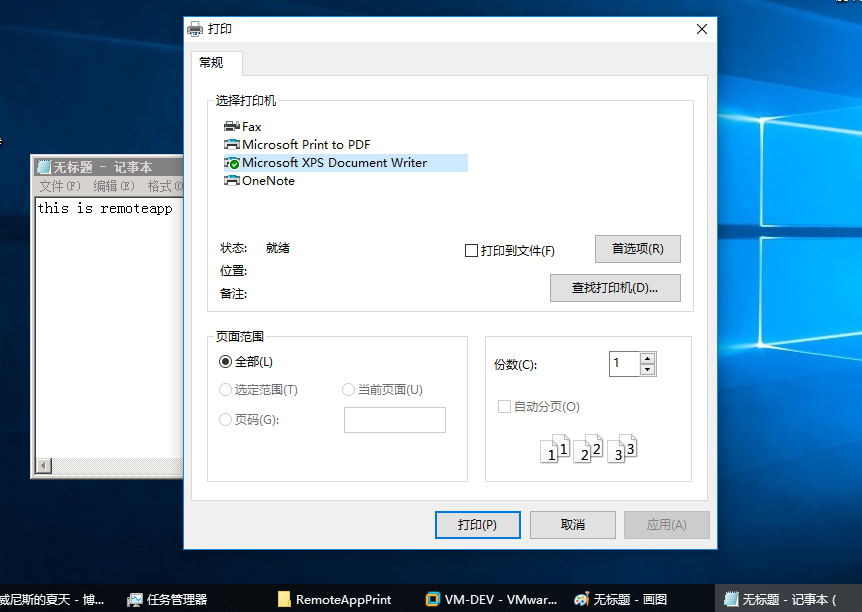Click the Print dialog title text '打印'
This screenshot has width=862, height=612.
tap(220, 29)
